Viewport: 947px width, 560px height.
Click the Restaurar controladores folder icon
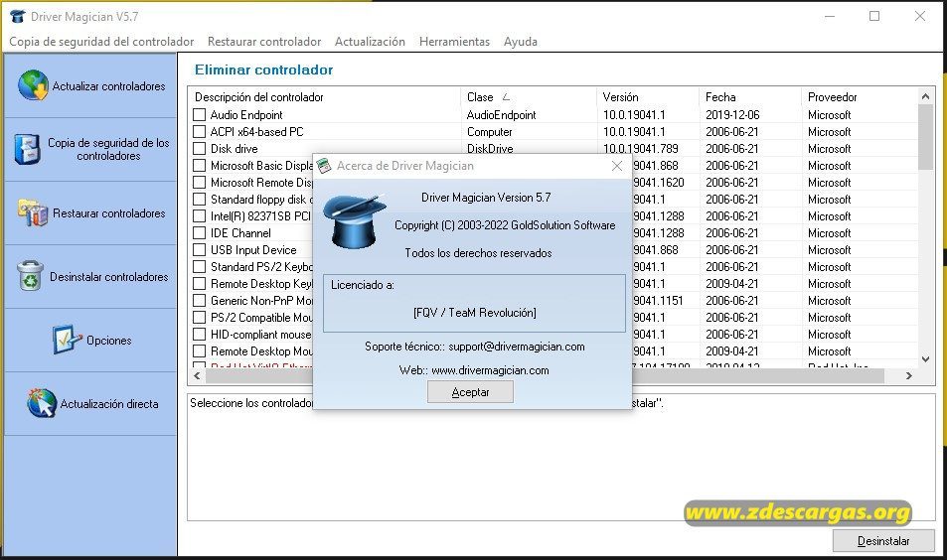pyautogui.click(x=33, y=212)
